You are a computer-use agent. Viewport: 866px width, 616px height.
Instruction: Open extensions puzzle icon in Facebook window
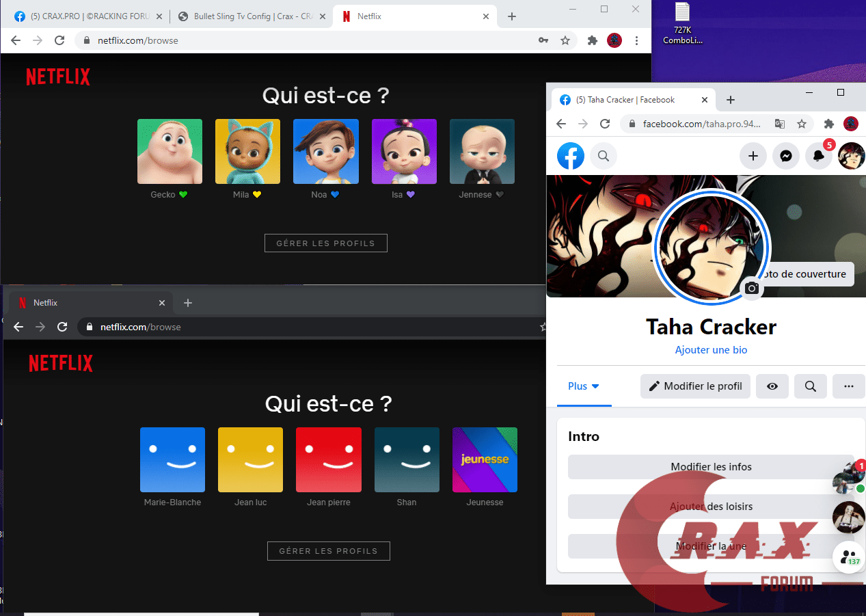[829, 124]
